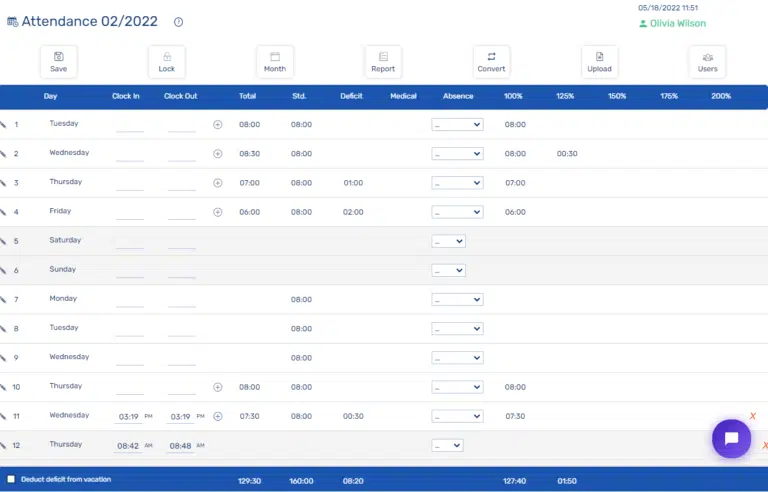Expand the Absence dropdown for Saturday day 5
Image resolution: width=768 pixels, height=492 pixels.
point(448,241)
